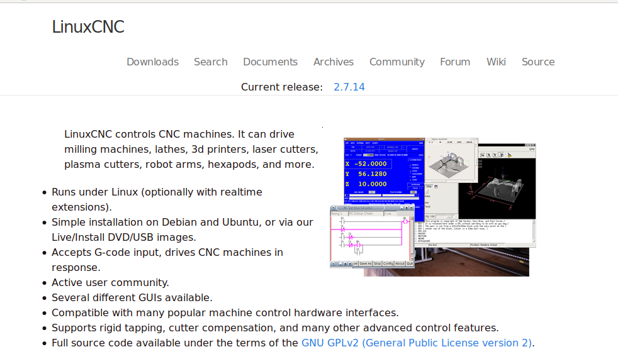Click 'Simple installation on Debian and Ubuntu' text
The width and height of the screenshot is (618, 364).
[x=182, y=230]
